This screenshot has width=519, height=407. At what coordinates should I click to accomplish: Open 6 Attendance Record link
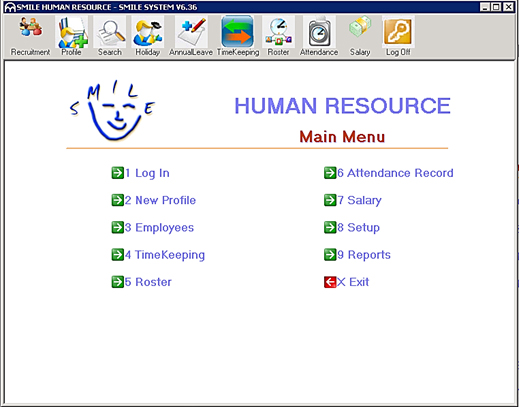point(389,173)
